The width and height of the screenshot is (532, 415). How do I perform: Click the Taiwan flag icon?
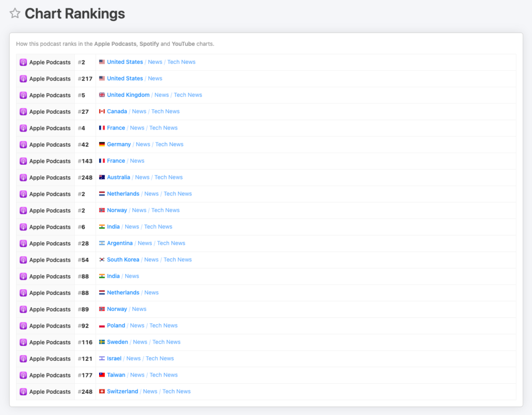click(101, 374)
